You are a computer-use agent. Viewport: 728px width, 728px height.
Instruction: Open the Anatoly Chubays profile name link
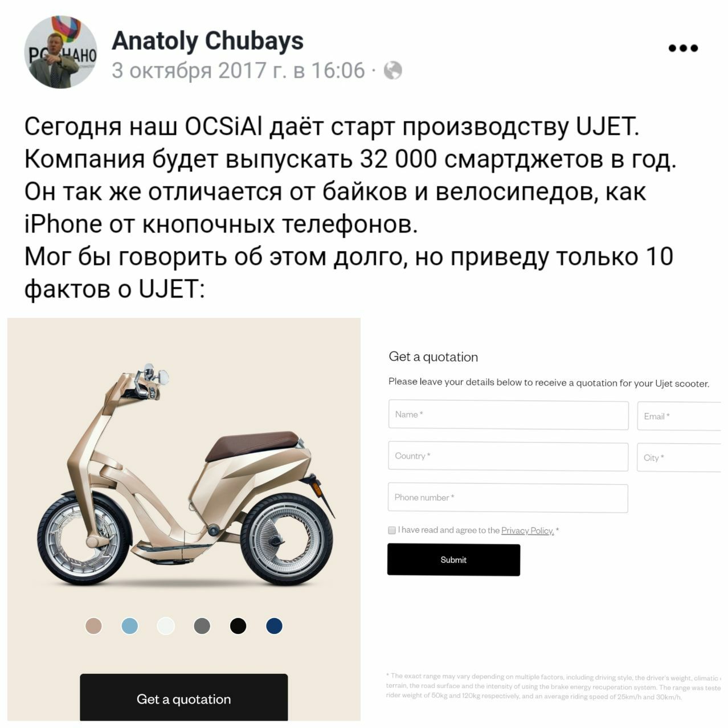(x=207, y=41)
